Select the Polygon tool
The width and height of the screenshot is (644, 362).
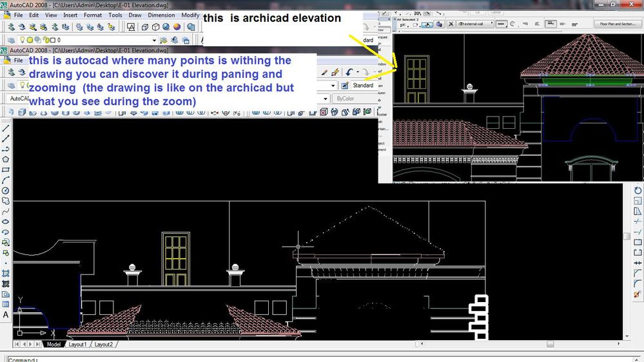point(6,159)
